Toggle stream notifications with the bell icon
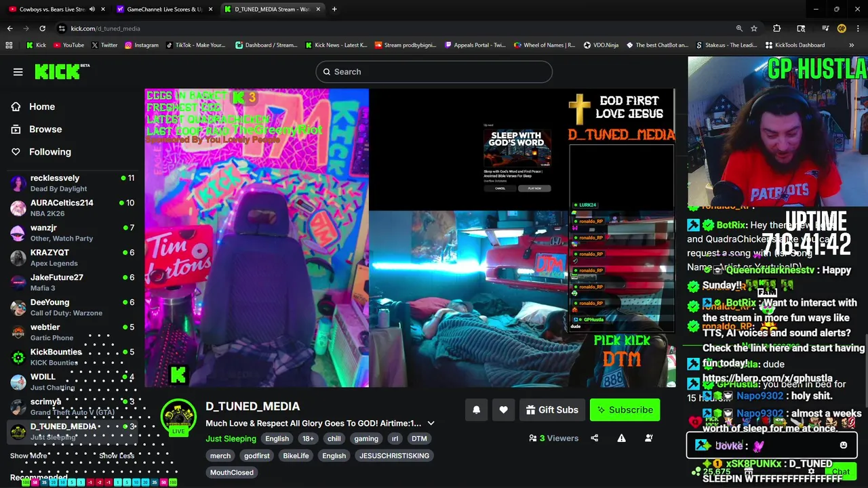The image size is (868, 488). (x=476, y=410)
